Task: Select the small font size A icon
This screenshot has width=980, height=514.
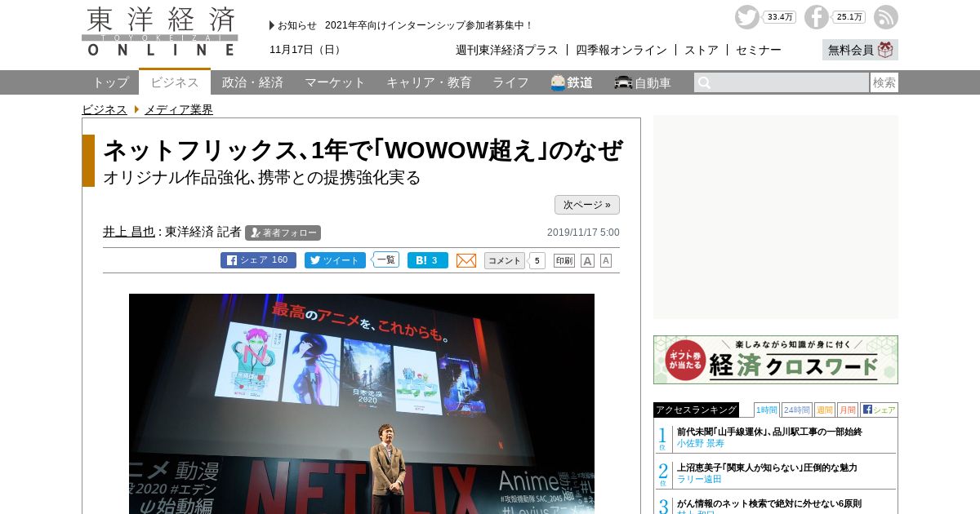Action: (x=606, y=260)
